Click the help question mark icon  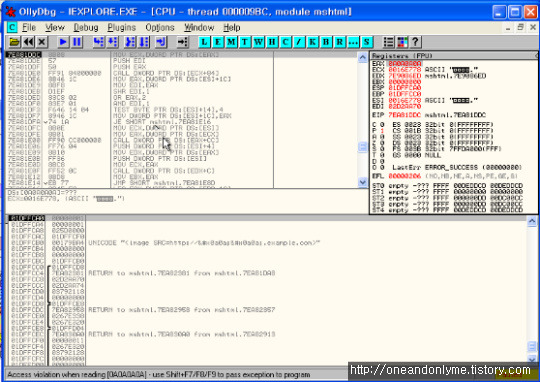click(415, 42)
